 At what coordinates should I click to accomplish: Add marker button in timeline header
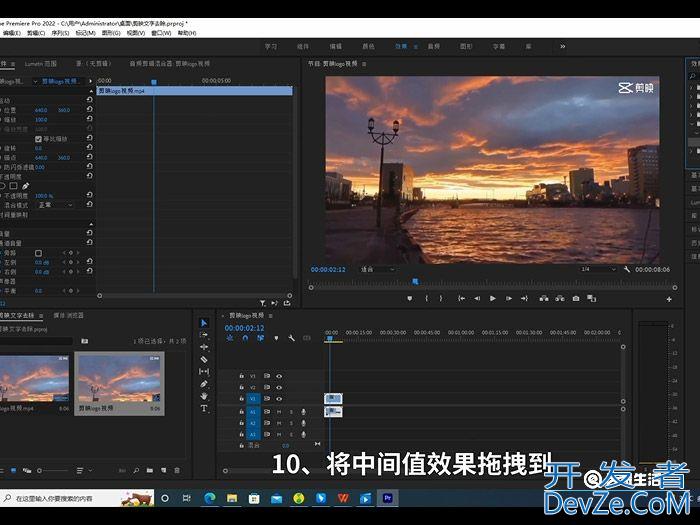pyautogui.click(x=276, y=338)
